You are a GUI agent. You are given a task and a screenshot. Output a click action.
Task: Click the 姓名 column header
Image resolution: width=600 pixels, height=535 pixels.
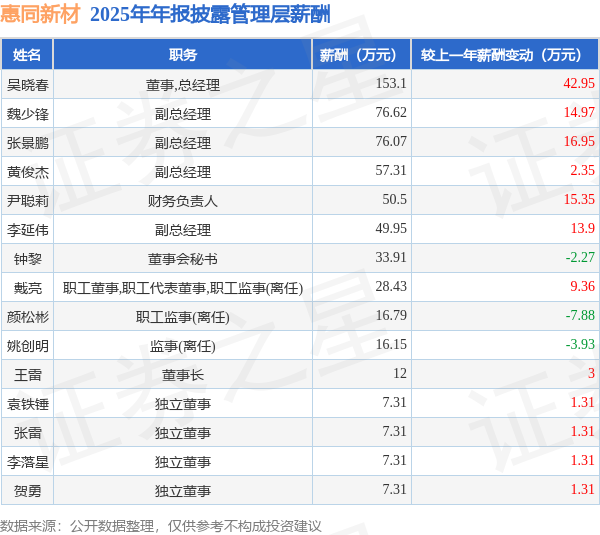click(27, 55)
